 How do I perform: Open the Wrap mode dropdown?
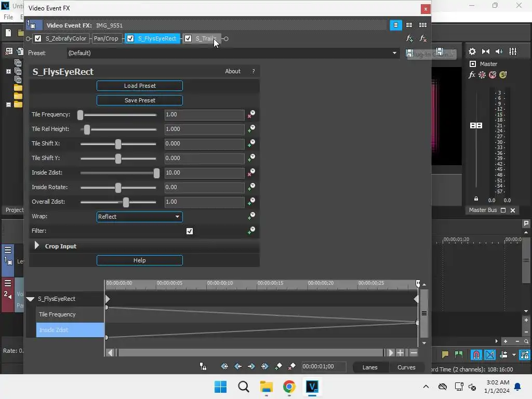139,217
